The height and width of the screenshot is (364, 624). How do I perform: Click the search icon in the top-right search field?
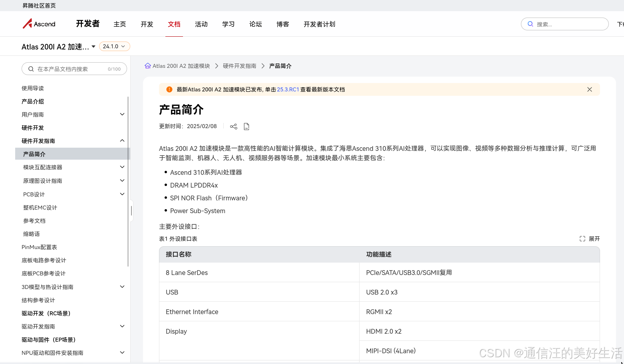[530, 24]
